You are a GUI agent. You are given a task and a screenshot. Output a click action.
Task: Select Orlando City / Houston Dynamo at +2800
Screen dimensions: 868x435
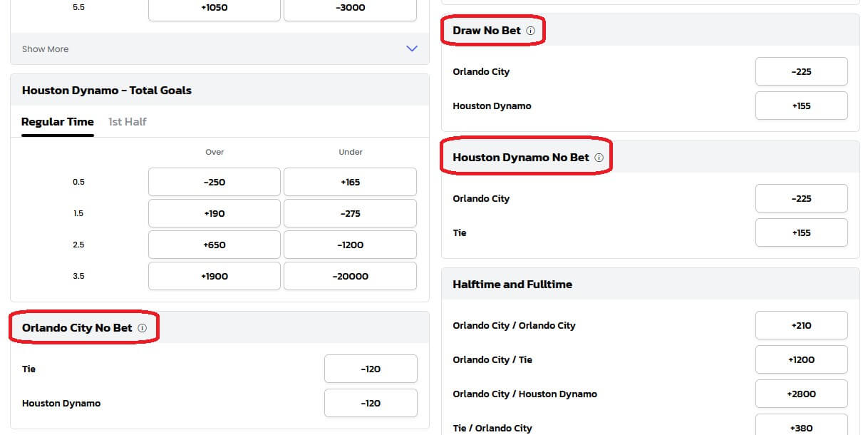click(802, 394)
